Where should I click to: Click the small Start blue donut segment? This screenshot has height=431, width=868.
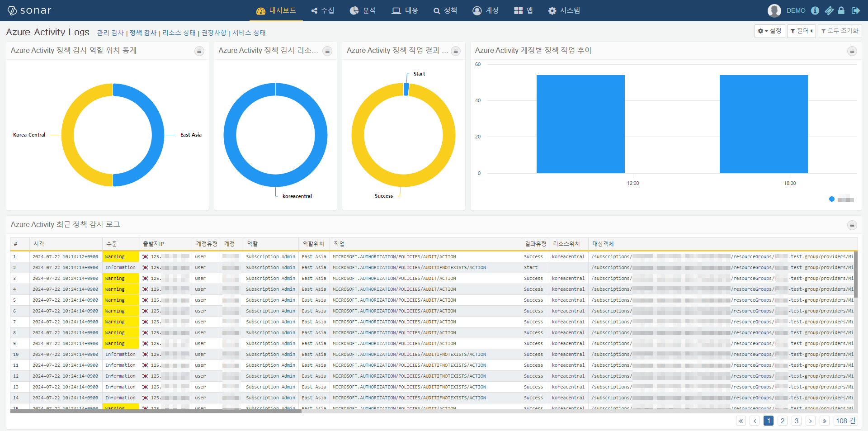click(406, 89)
